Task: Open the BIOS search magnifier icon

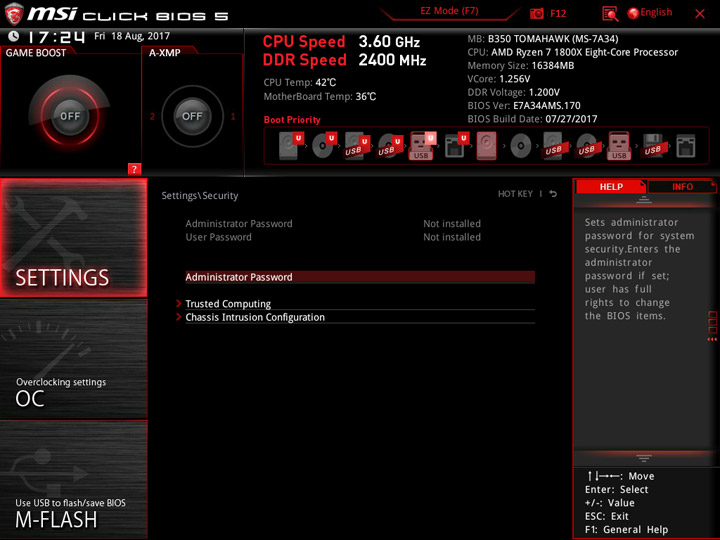Action: [x=610, y=14]
